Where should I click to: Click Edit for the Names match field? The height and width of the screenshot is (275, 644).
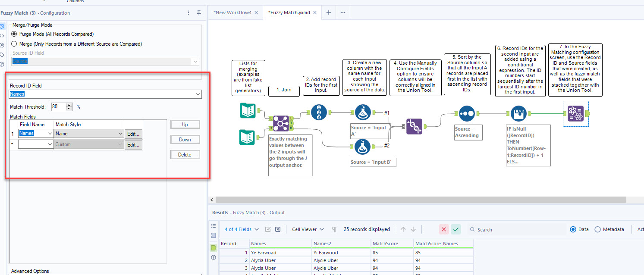click(133, 133)
